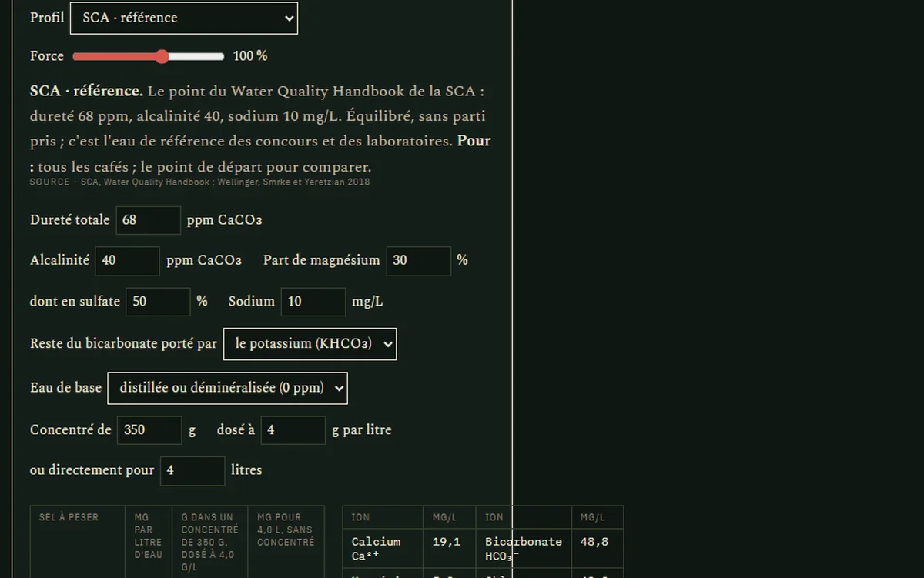Edit the Sodium mg/L field
The width and height of the screenshot is (924, 578).
313,302
